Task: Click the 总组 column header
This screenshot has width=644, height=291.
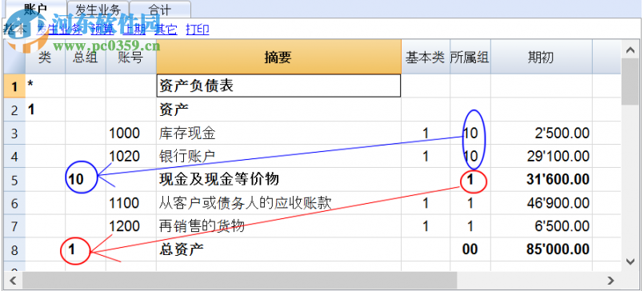Action: tap(86, 57)
